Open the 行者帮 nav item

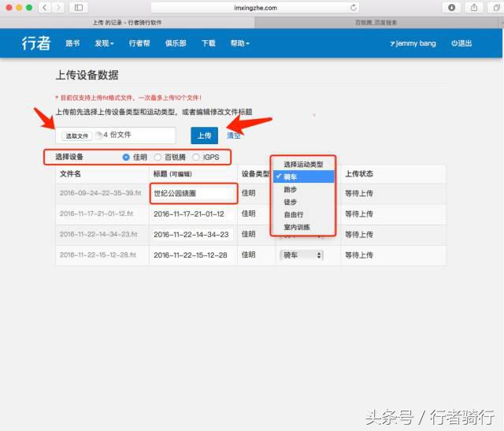click(139, 43)
